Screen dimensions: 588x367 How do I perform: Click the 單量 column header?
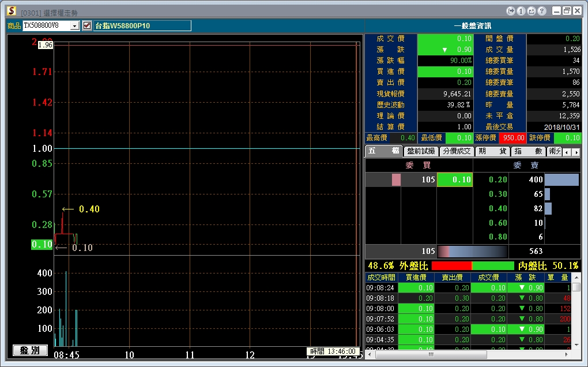click(557, 278)
